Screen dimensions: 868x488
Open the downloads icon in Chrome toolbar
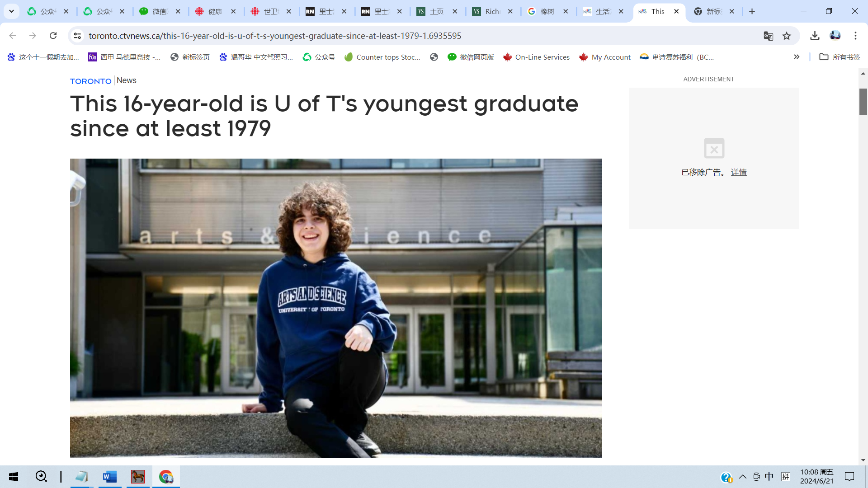815,36
